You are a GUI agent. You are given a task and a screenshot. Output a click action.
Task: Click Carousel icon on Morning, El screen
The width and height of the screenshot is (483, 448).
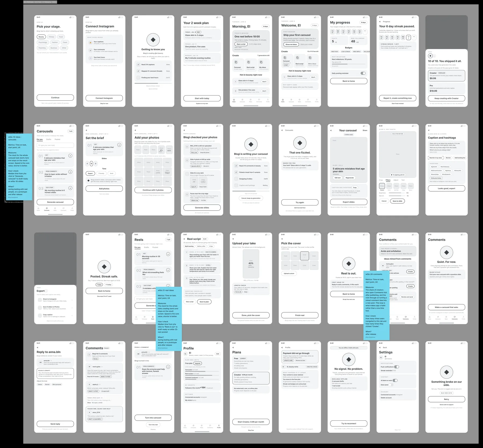point(236,62)
